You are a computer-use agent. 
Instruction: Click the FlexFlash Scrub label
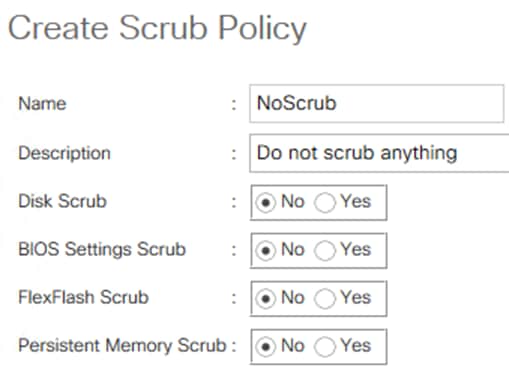83,297
